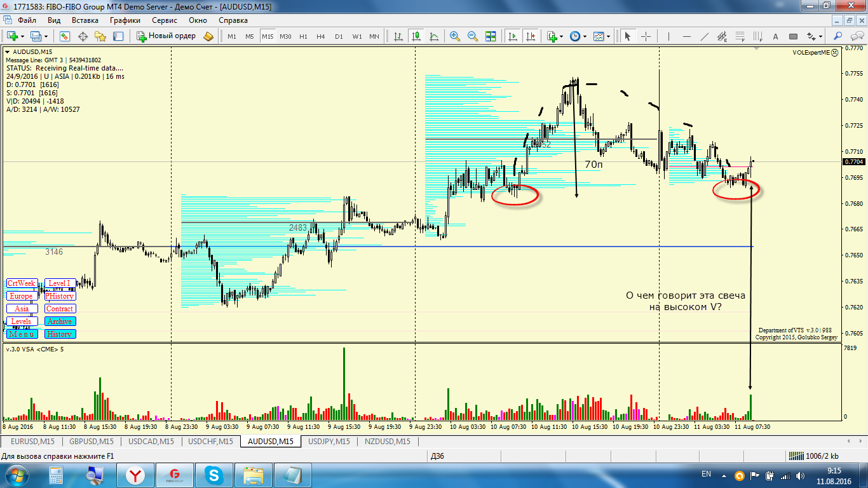Click the chart tabs right-scroll arrow
This screenshot has width=868, height=488.
tap(860, 441)
